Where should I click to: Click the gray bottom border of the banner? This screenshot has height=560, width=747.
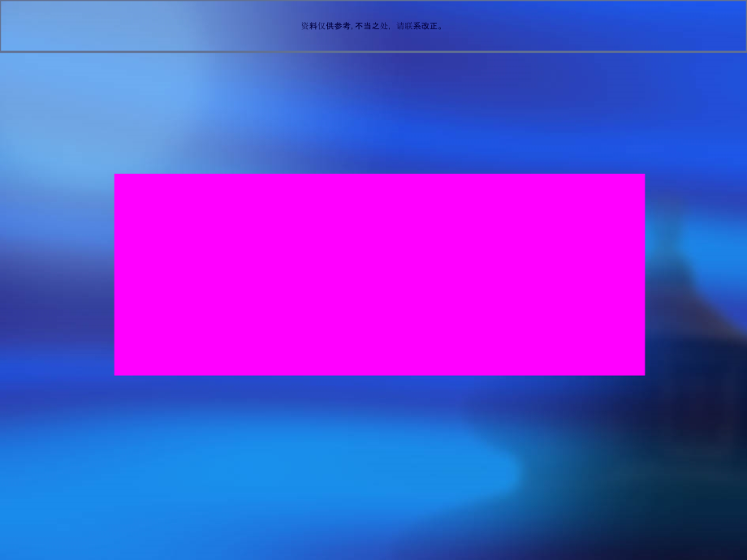coord(373,52)
